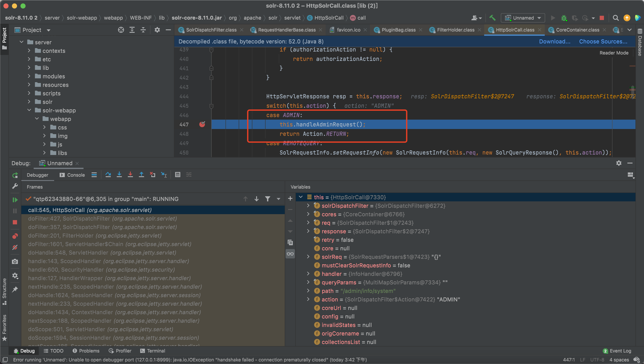Click Evaluate Expression calculator icon

pos(178,175)
